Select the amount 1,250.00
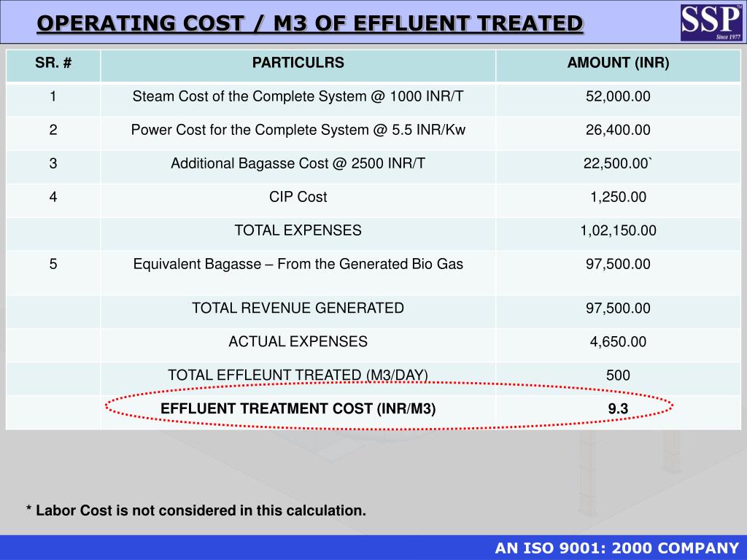The height and width of the screenshot is (560, 747). click(x=619, y=197)
